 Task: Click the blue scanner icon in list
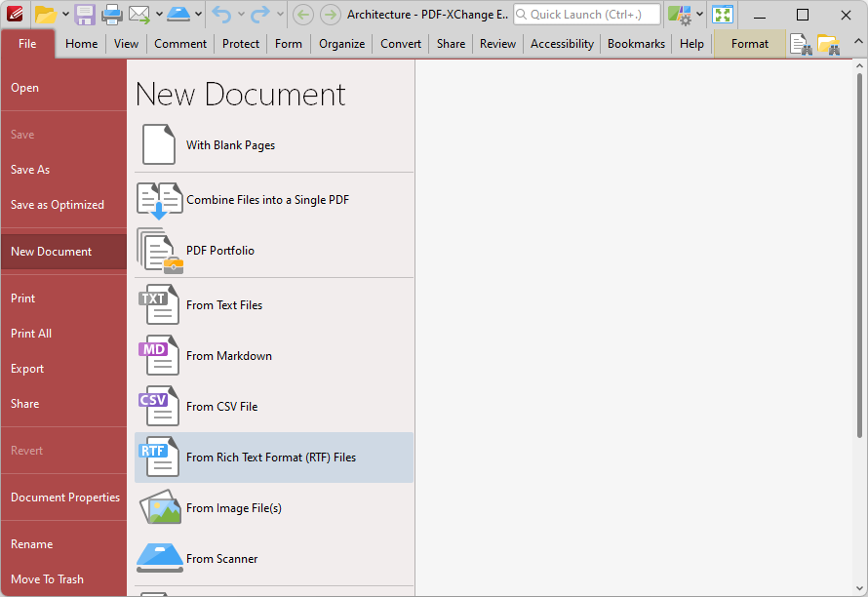159,558
